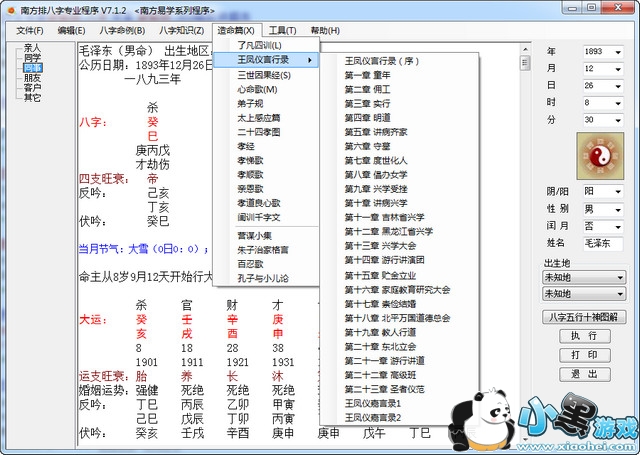Select 亲人 in the category tree
This screenshot has height=455, width=640.
(x=32, y=48)
